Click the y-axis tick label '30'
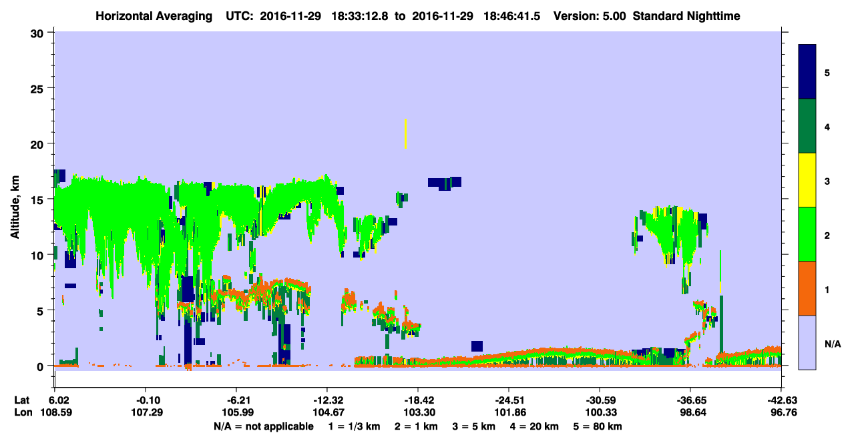The image size is (868, 445). 39,33
